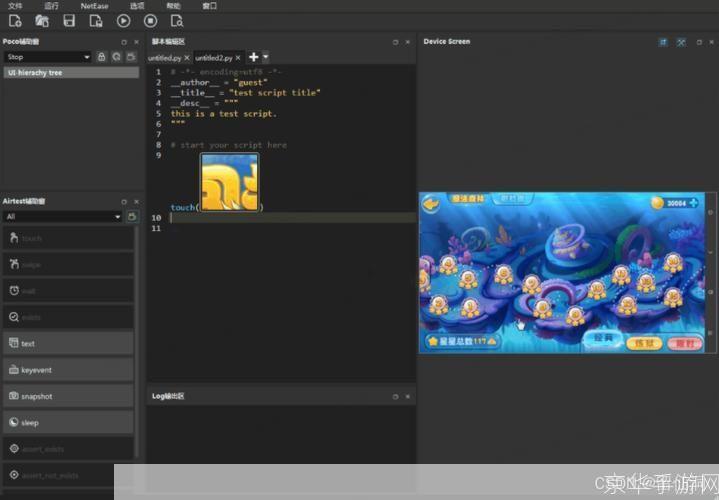This screenshot has width=719, height=500.
Task: Open the first menu bar item 文件
Action: [15, 6]
